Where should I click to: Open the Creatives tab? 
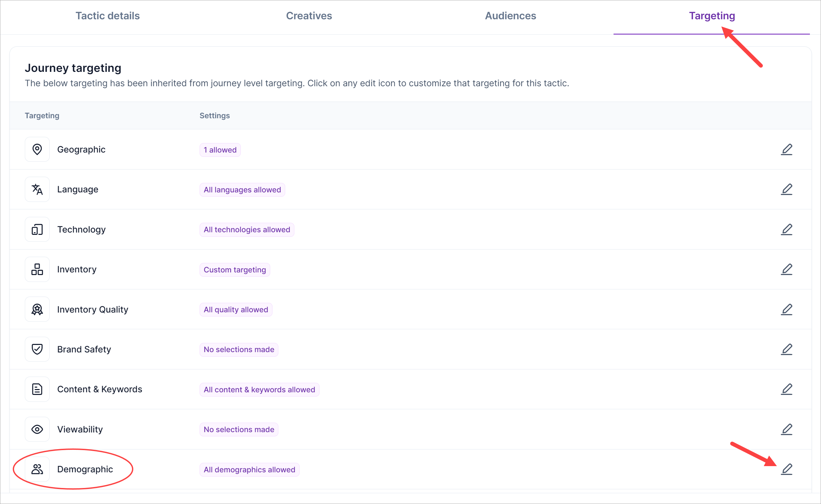[309, 16]
